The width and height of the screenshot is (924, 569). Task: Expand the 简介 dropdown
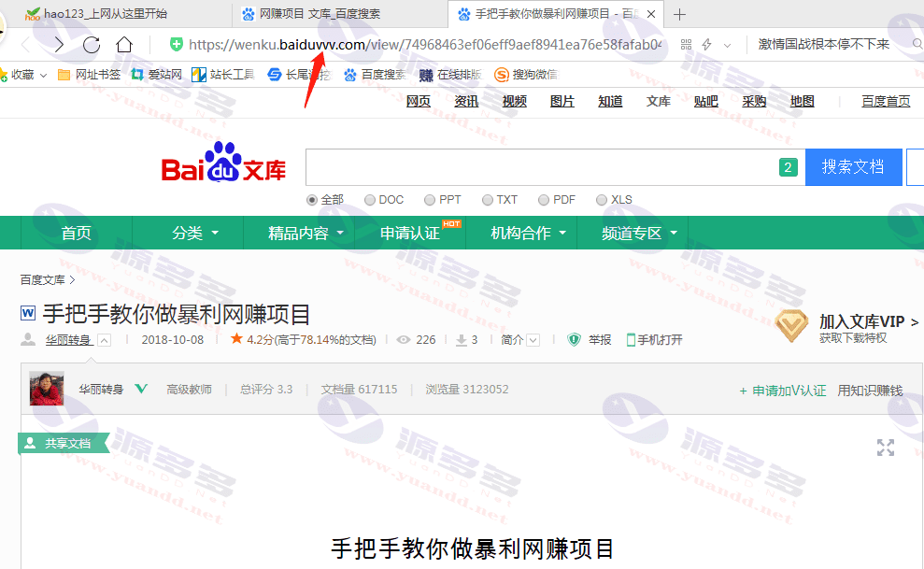pos(520,340)
